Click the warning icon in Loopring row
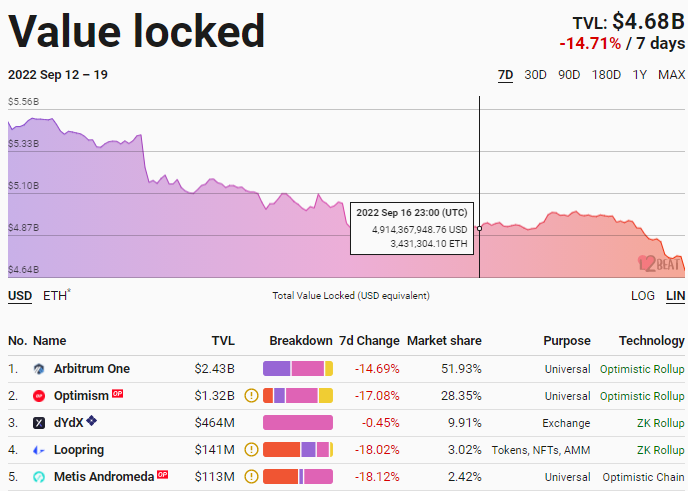The height and width of the screenshot is (491, 688). [251, 450]
